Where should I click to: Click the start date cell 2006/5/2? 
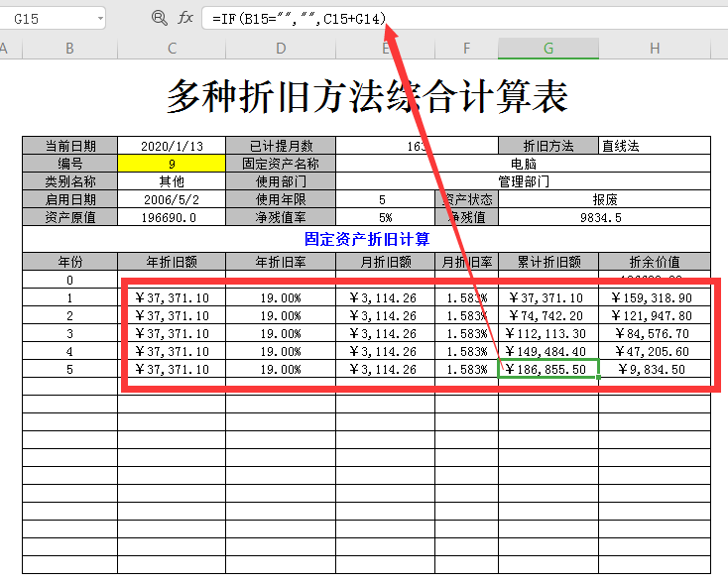point(172,199)
